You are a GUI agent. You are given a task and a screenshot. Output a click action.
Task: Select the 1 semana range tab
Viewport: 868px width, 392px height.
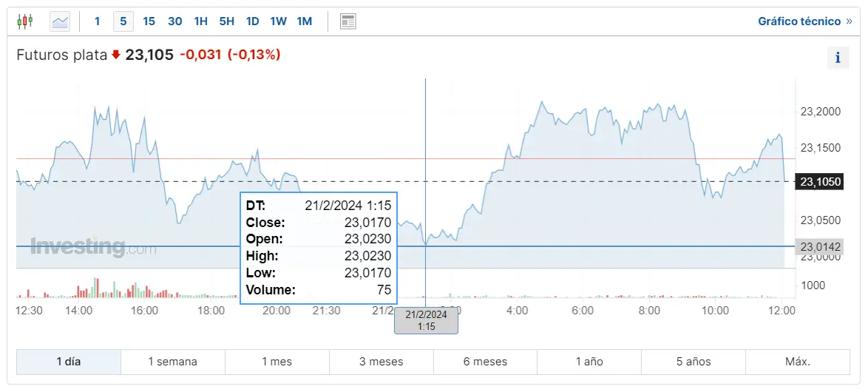click(x=173, y=362)
